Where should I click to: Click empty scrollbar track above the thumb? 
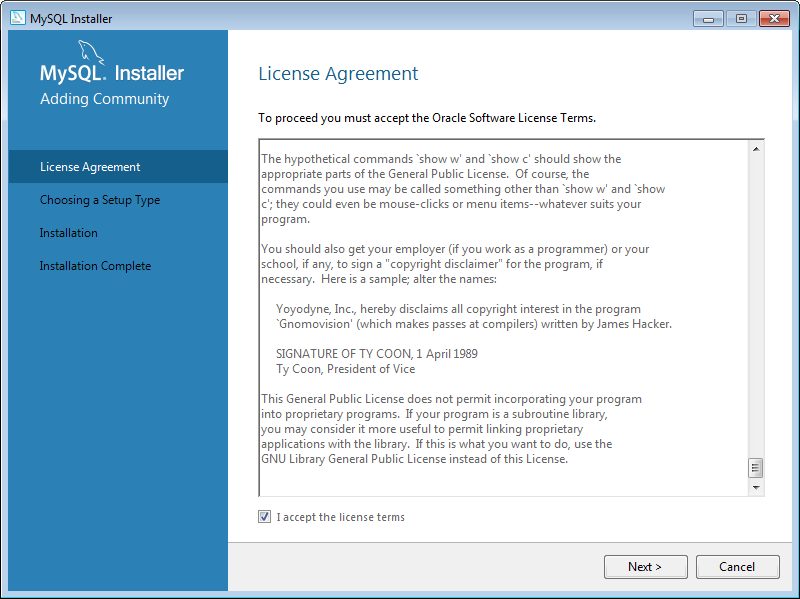(756, 300)
